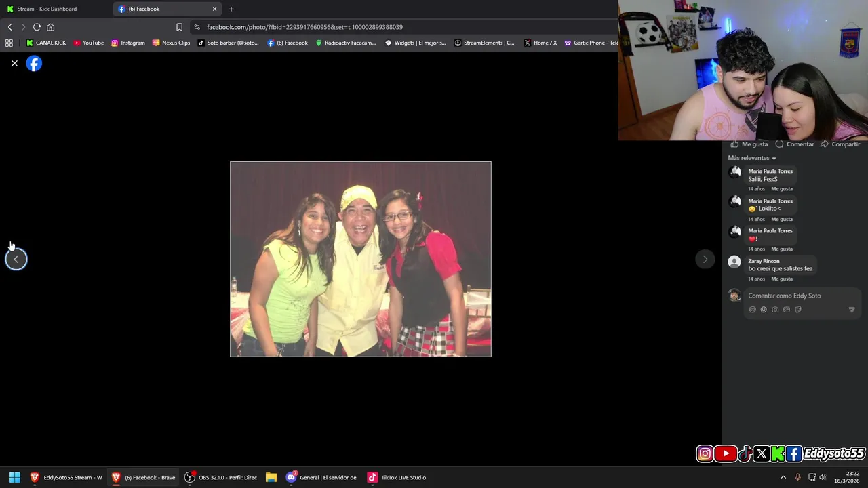
Task: Click the avatar on the 'Saliii, Fea:S' comment
Action: coord(735,172)
